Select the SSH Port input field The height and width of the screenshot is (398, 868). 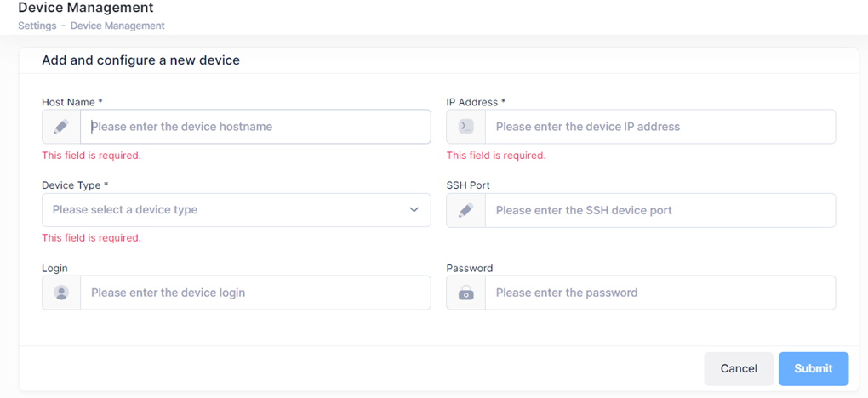(660, 210)
